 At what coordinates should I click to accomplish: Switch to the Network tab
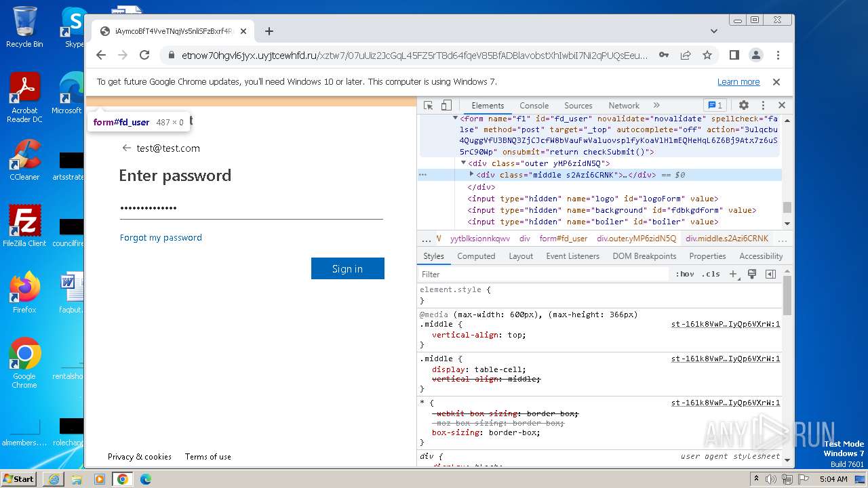point(624,106)
